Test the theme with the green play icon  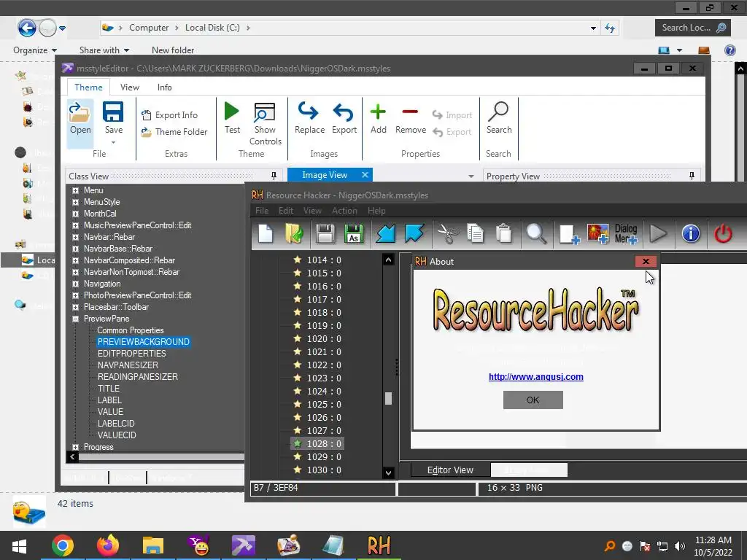point(232,118)
